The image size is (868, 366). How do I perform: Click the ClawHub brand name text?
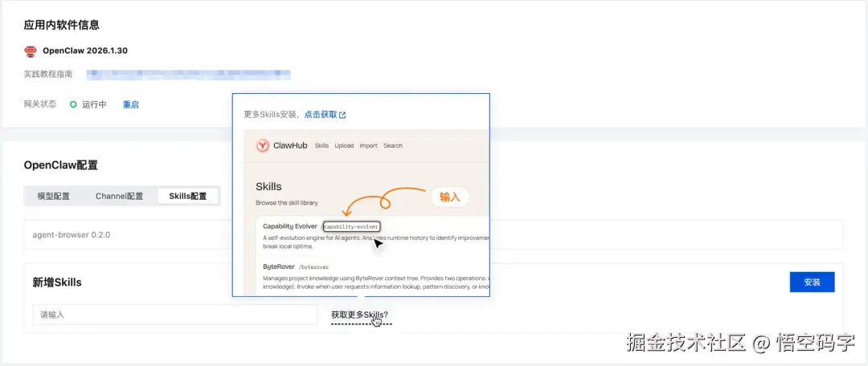point(290,146)
